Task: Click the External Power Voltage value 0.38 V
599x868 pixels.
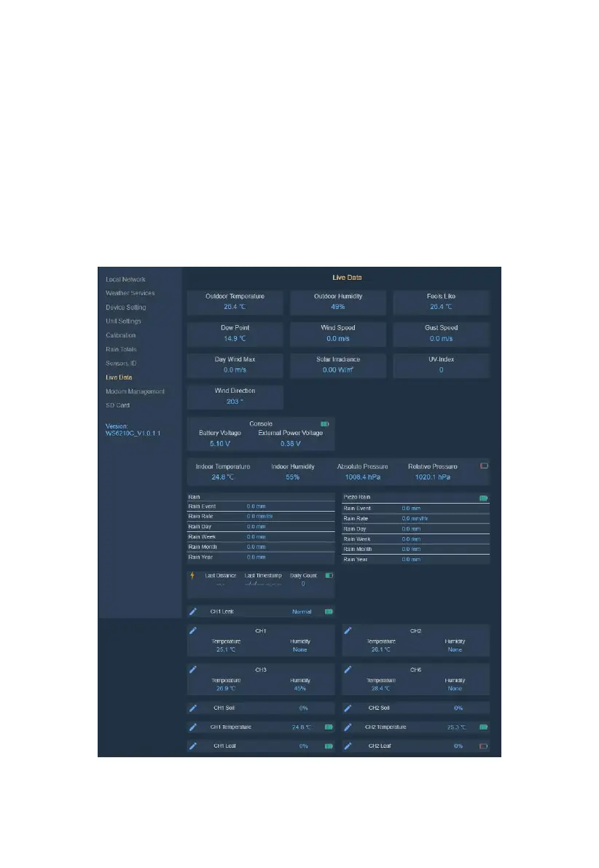Action: (x=291, y=444)
